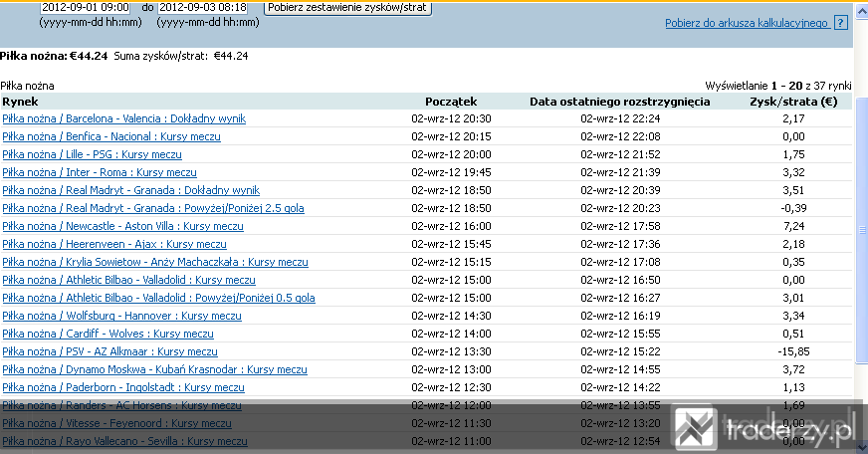The width and height of the screenshot is (868, 454).
Task: Click the Rynek column header
Action: pos(21,102)
